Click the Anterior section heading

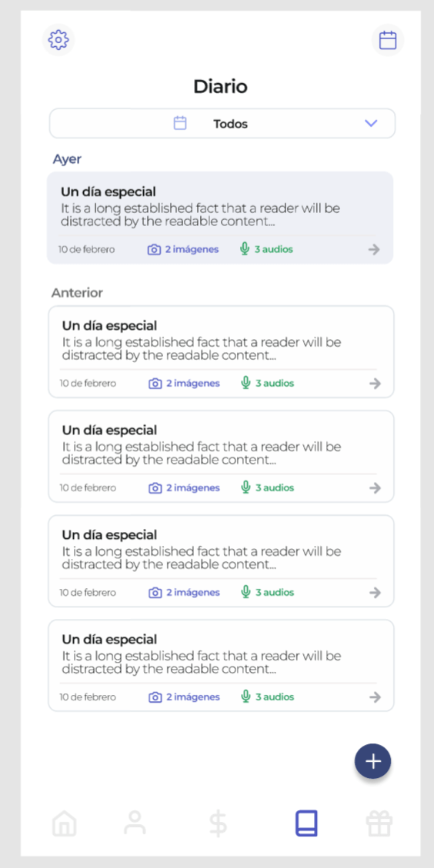click(77, 293)
